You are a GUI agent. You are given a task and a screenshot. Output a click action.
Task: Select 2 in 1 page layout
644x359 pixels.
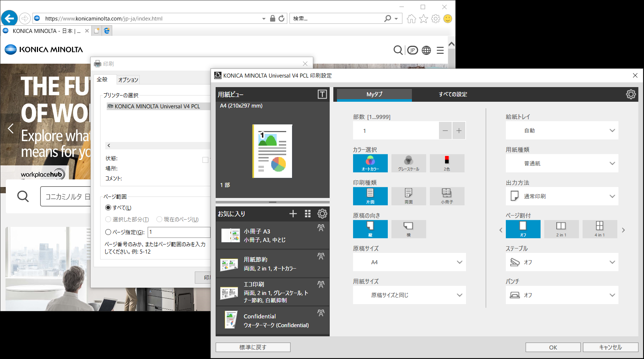(561, 229)
